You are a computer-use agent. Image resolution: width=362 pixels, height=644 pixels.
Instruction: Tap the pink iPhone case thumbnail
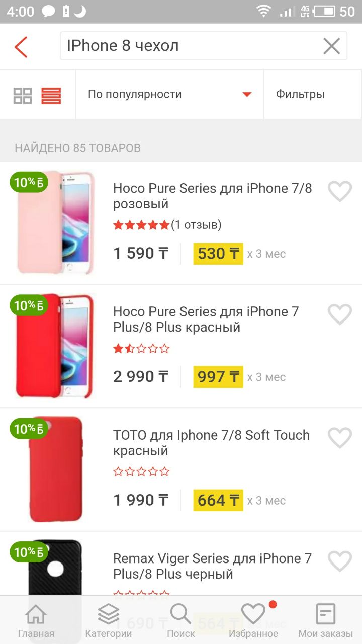tap(55, 223)
